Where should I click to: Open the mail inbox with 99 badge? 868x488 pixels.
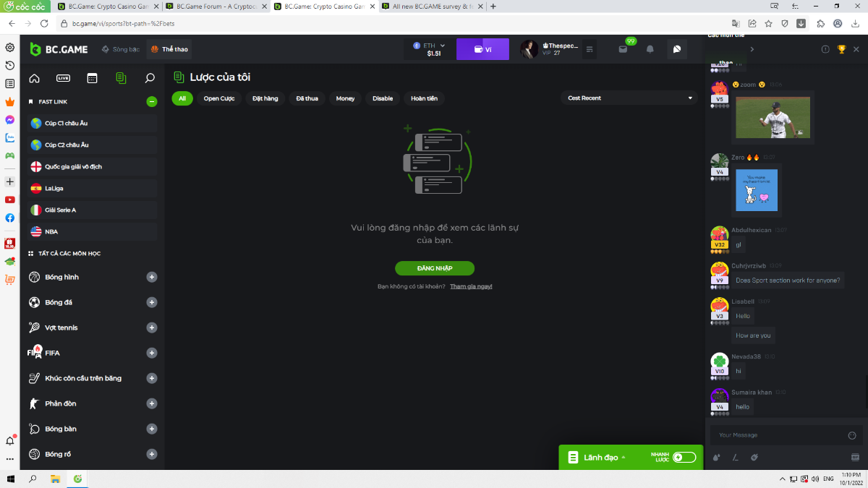623,49
